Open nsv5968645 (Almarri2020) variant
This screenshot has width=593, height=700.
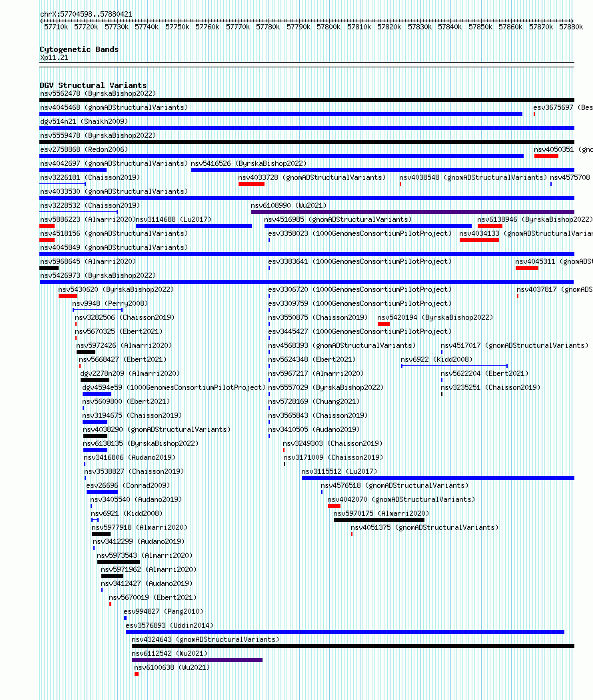point(88,261)
